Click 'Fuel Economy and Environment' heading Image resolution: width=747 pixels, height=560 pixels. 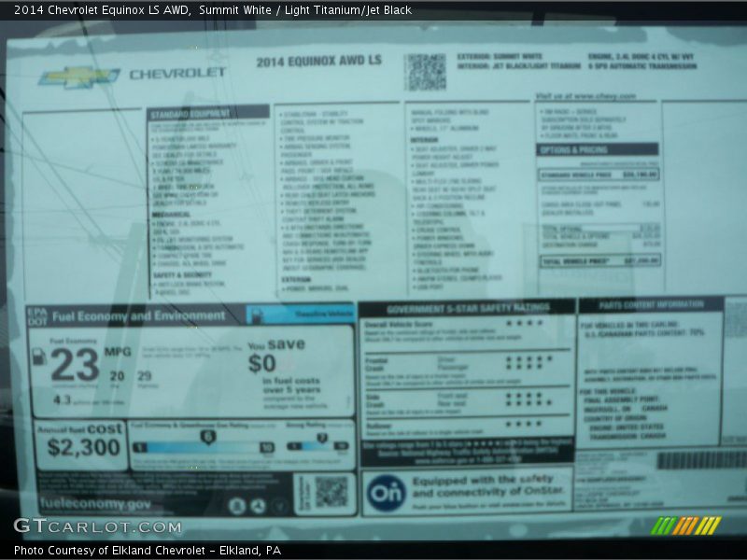point(138,316)
